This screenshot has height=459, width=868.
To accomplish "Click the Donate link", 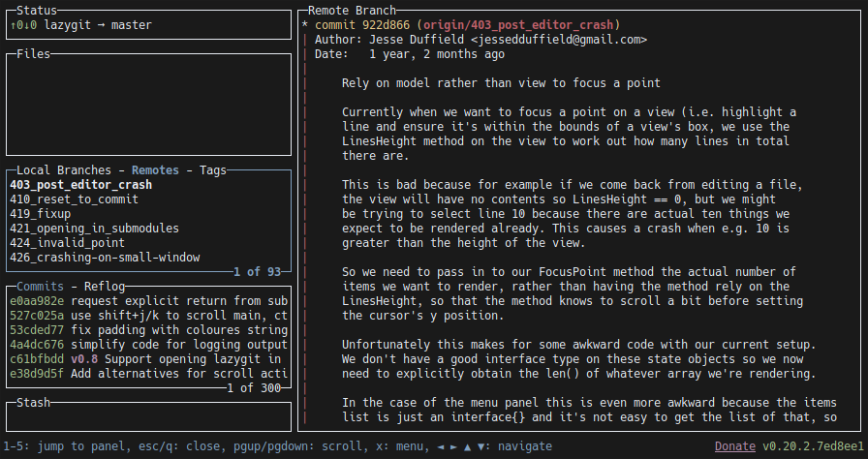I will click(x=734, y=446).
